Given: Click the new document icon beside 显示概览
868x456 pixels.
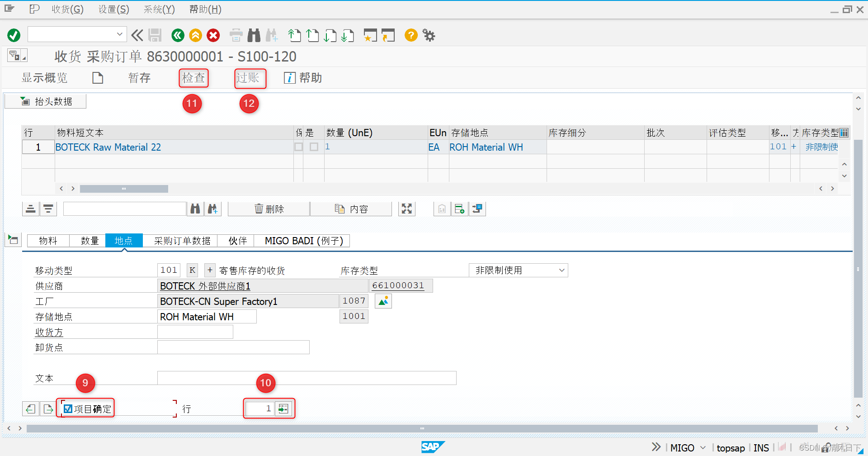Looking at the screenshot, I should (x=98, y=78).
